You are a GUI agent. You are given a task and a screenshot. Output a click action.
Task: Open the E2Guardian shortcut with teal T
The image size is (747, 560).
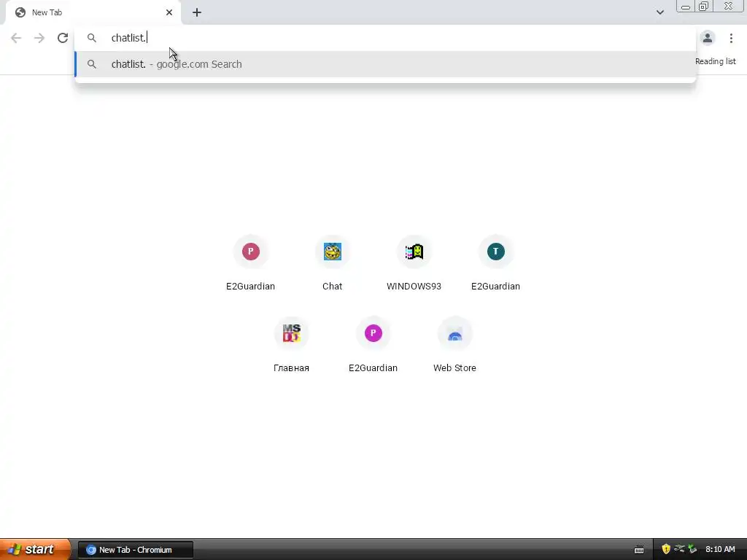(x=495, y=262)
